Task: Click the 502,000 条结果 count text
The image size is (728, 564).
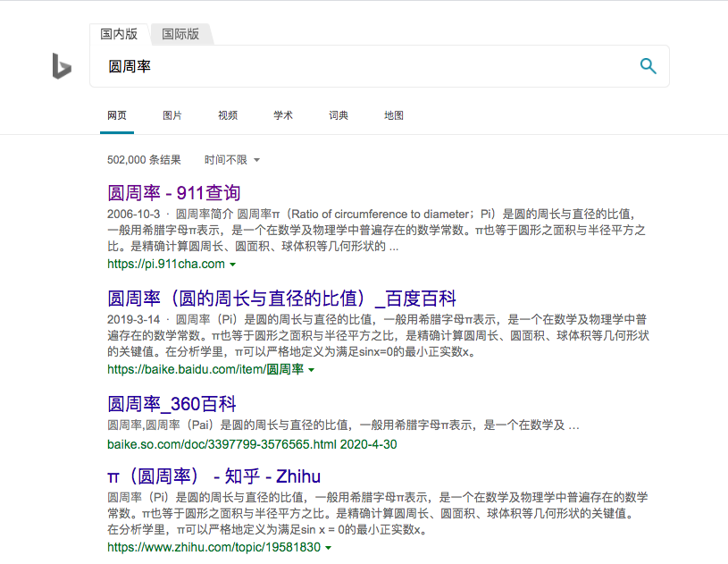Action: 144,160
